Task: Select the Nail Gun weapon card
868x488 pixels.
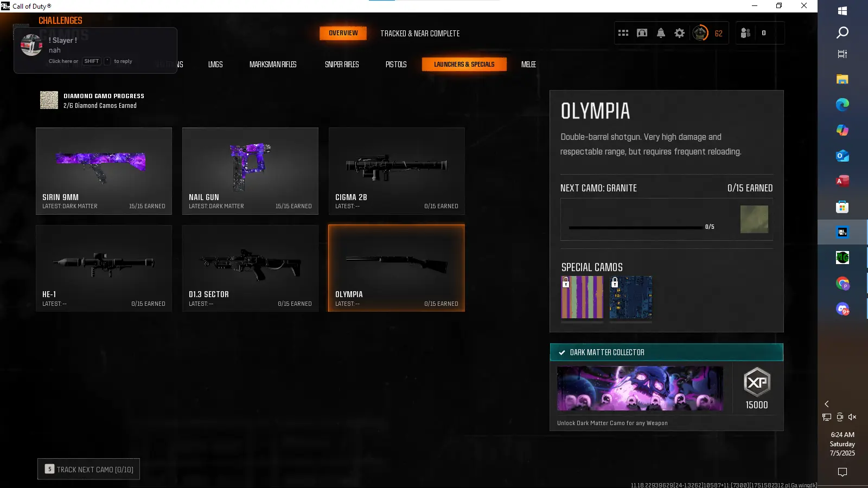Action: coord(250,171)
